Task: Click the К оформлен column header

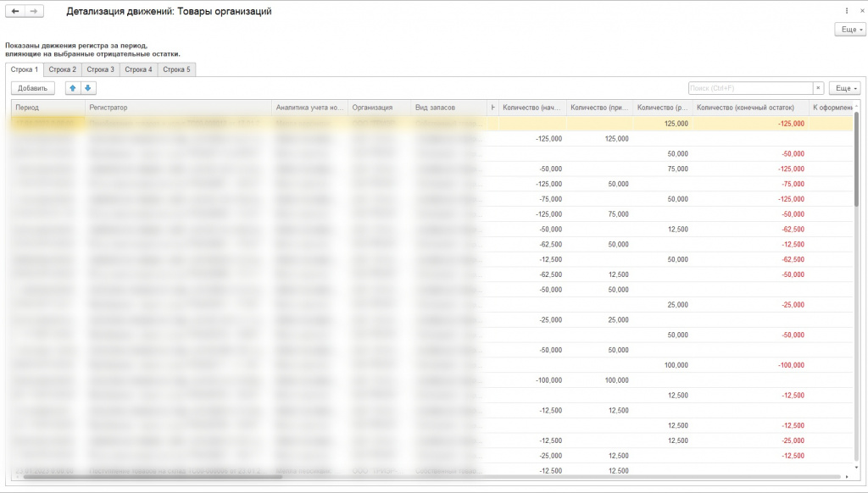Action: point(831,108)
